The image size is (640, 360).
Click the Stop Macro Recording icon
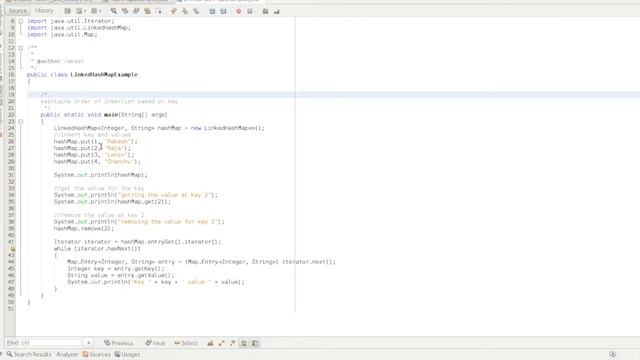pyautogui.click(x=250, y=11)
